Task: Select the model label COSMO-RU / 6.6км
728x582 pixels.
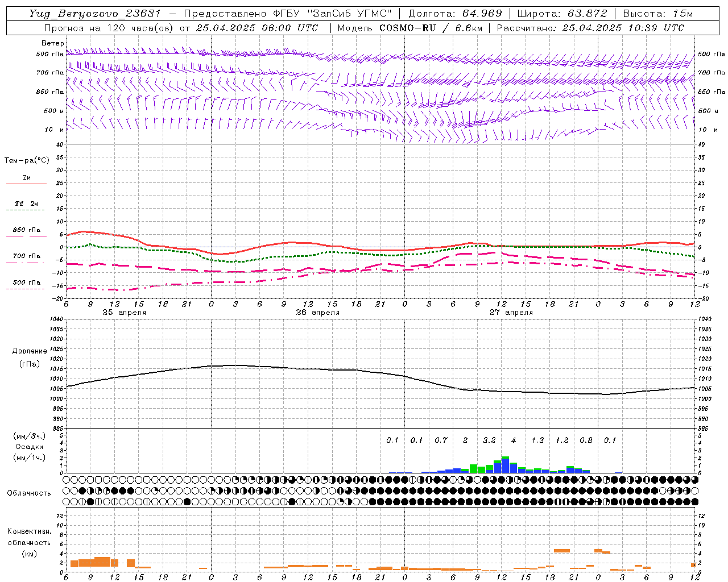Action: coord(432,28)
